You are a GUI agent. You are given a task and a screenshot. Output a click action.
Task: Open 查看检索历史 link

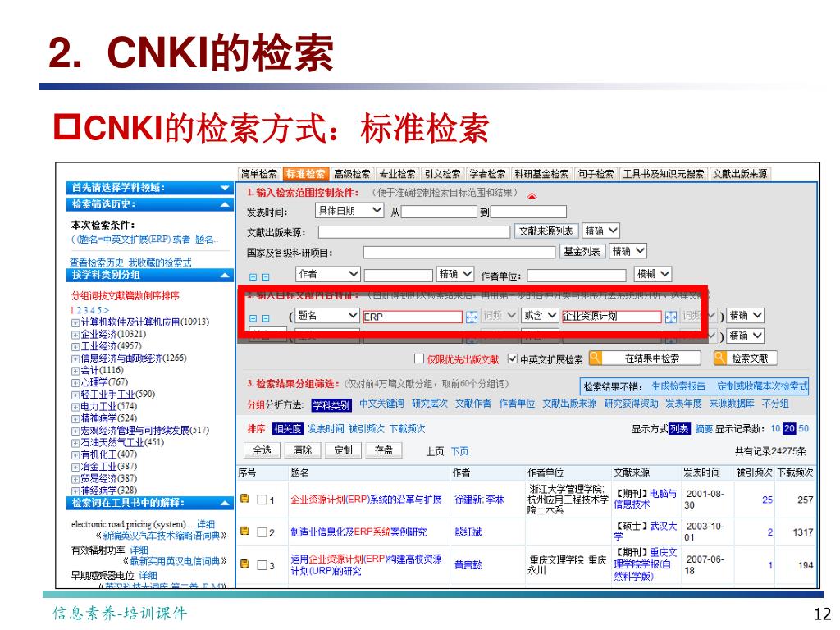coord(97,262)
